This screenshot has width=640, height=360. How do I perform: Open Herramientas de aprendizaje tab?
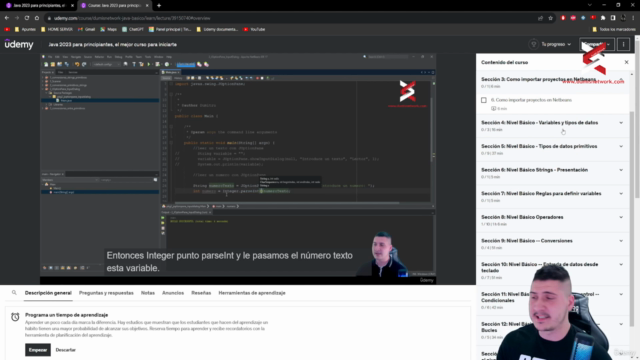tap(252, 293)
